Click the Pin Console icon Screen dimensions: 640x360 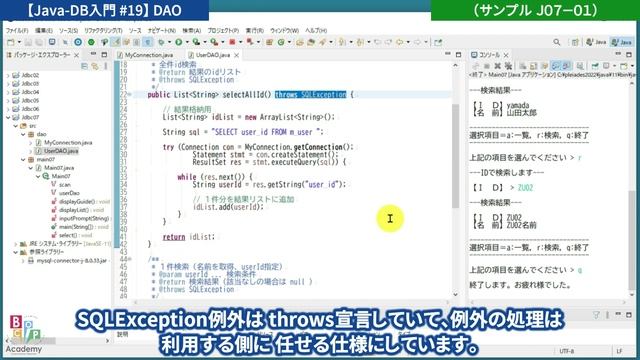[x=595, y=66]
